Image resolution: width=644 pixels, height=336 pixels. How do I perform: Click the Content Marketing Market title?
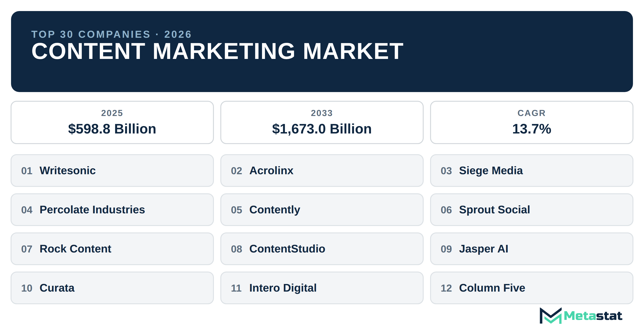217,51
